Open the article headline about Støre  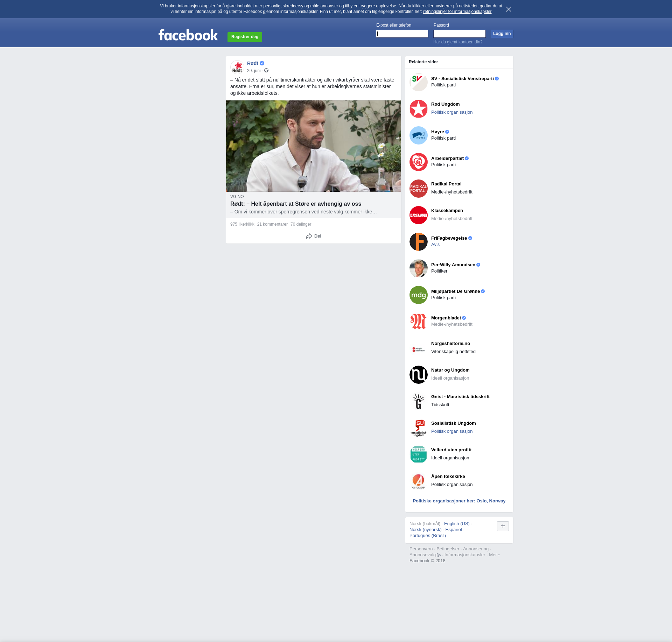[296, 204]
